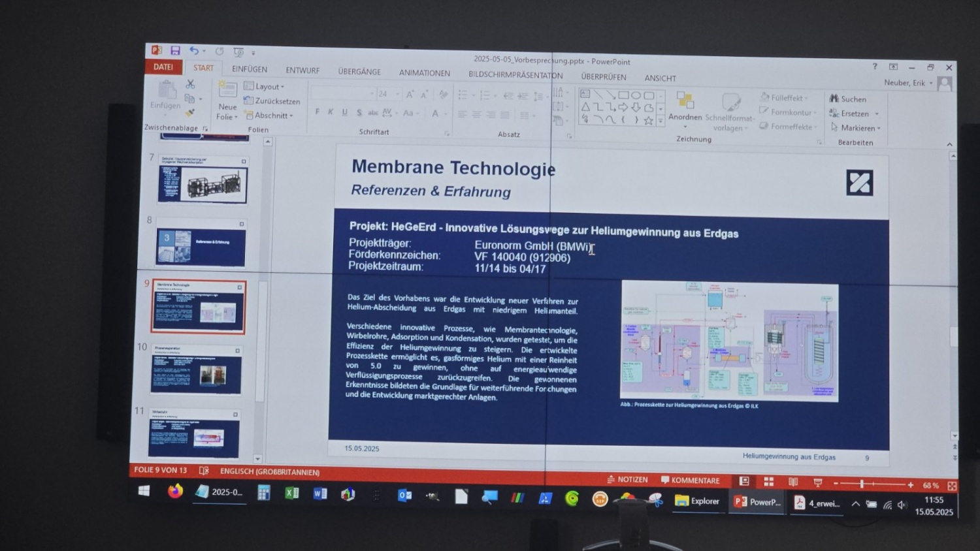The width and height of the screenshot is (980, 551).
Task: Select the star shape in shapes gallery
Action: coord(648,121)
